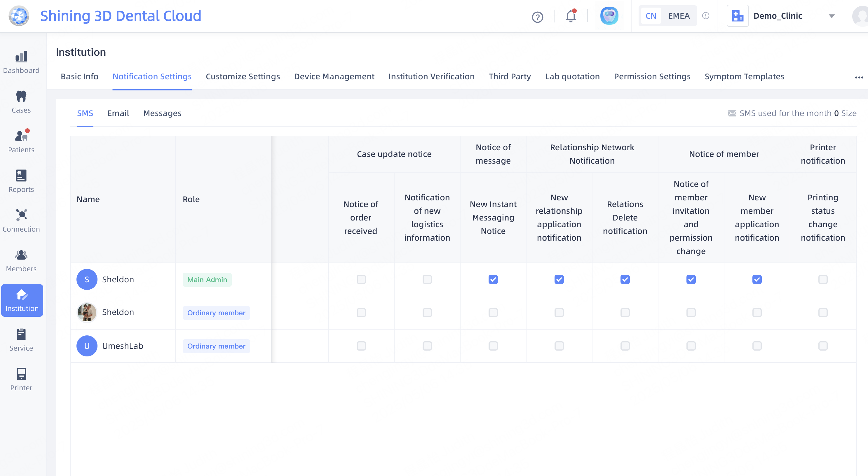Uncheck Sheldon admin's New Instant Messaging Notice

(493, 279)
